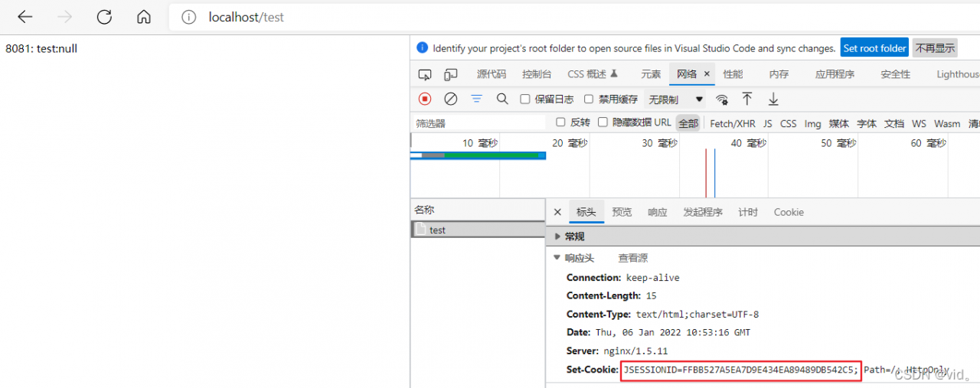Close the 网络 tab
The height and width of the screenshot is (388, 980).
click(x=707, y=74)
